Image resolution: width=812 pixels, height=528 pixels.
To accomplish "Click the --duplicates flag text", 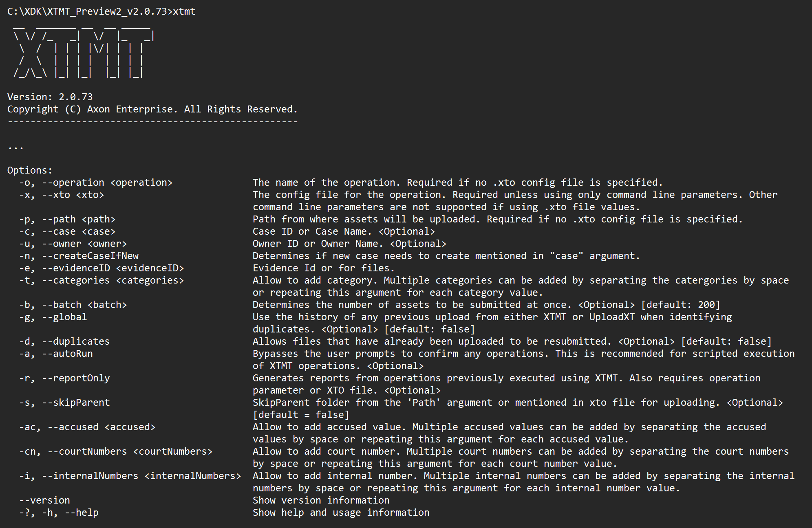I will tap(76, 341).
